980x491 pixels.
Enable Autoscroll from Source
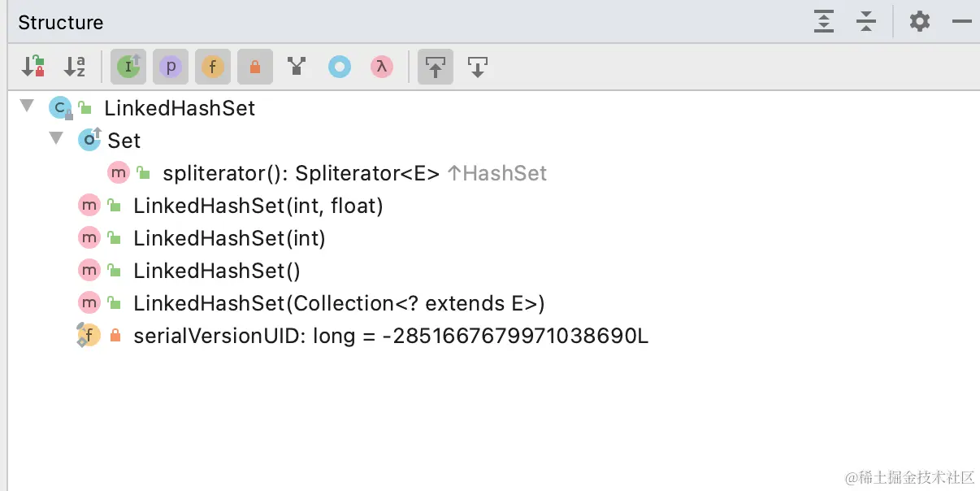(478, 67)
